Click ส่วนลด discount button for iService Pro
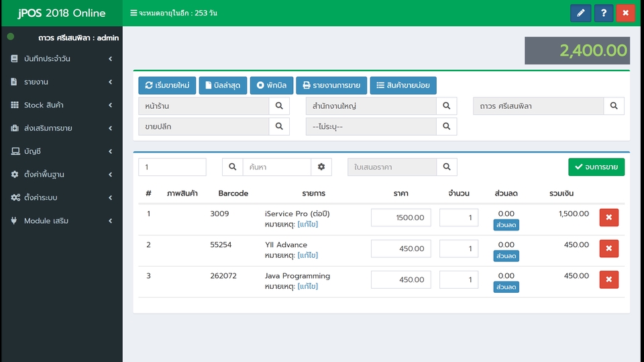 click(506, 225)
